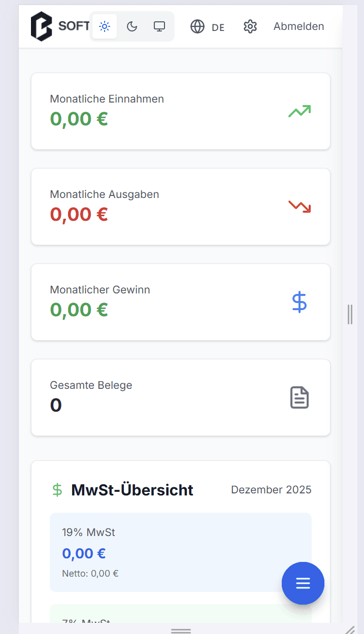
Task: Click the right-side panel resize handle
Action: pyautogui.click(x=350, y=314)
